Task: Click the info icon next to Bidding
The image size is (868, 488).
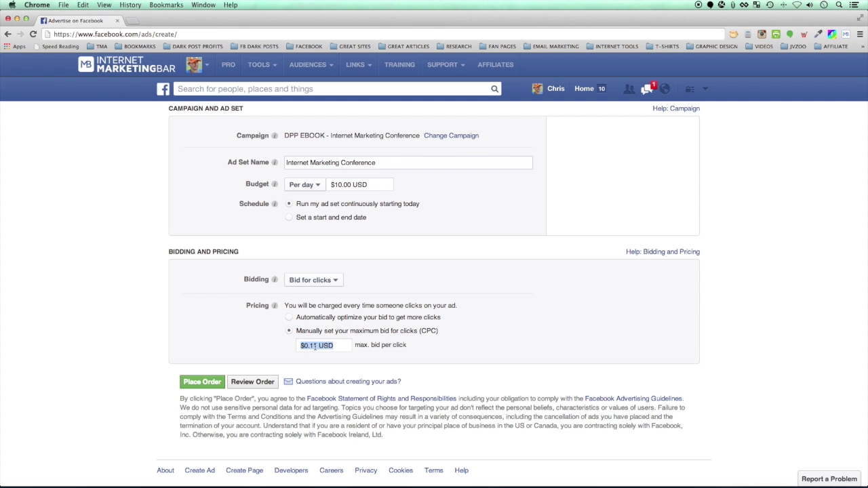Action: (275, 280)
